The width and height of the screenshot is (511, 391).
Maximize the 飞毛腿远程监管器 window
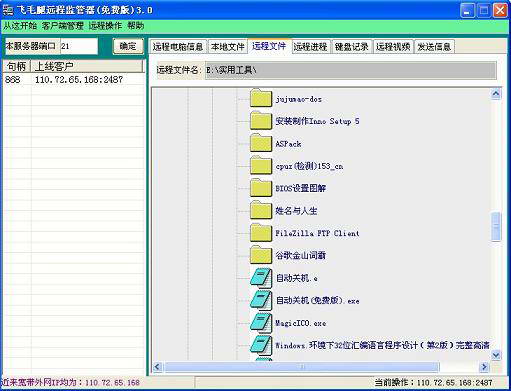484,11
